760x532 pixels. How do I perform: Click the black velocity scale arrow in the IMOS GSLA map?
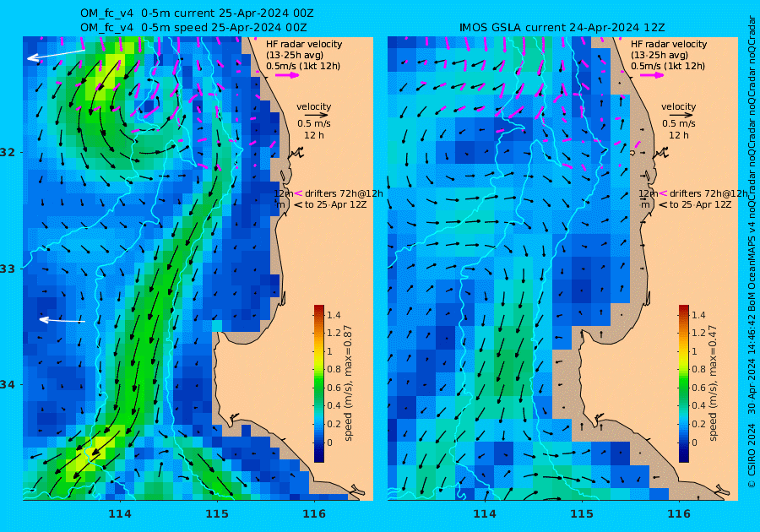tap(682, 116)
